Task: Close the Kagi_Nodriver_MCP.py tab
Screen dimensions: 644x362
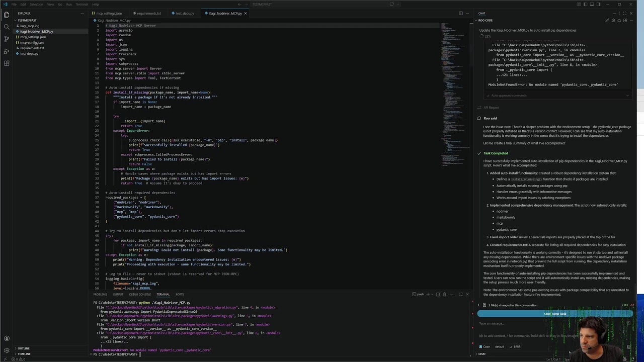Action: pos(246,14)
